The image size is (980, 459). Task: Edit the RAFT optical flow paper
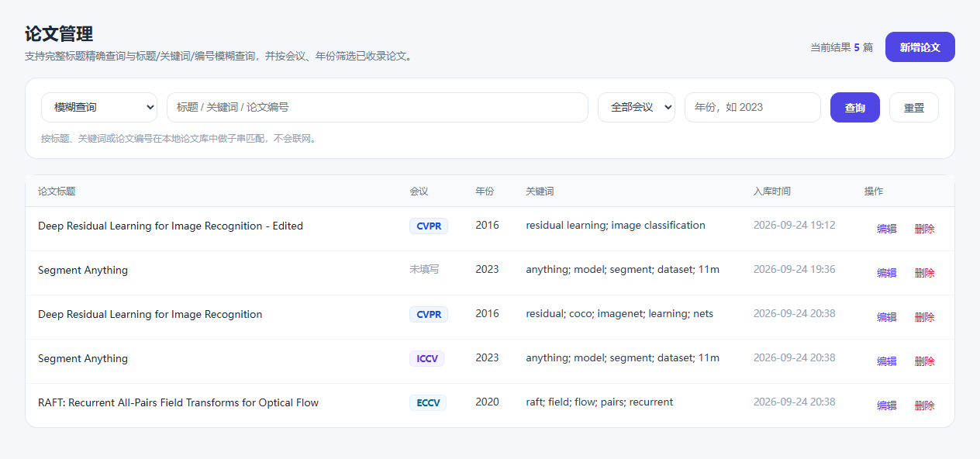(x=887, y=406)
